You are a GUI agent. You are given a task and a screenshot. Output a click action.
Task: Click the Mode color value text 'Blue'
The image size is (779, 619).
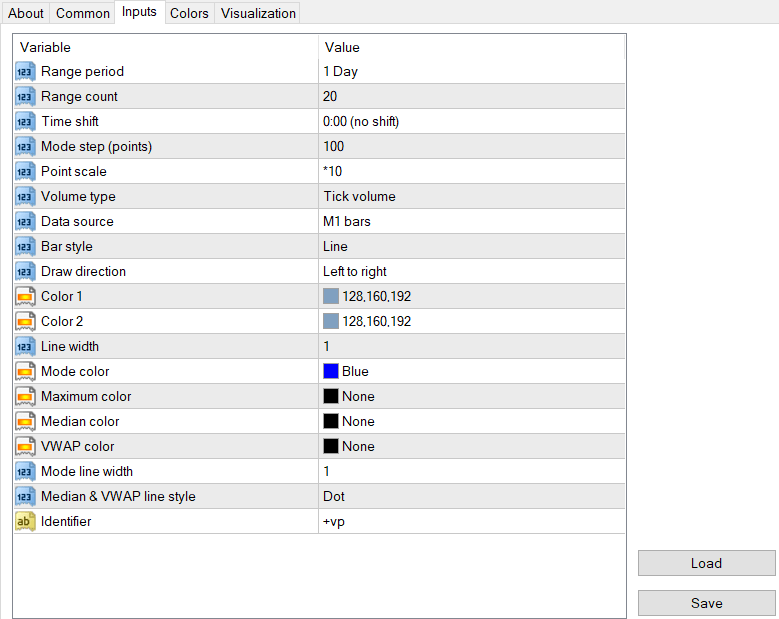click(355, 372)
